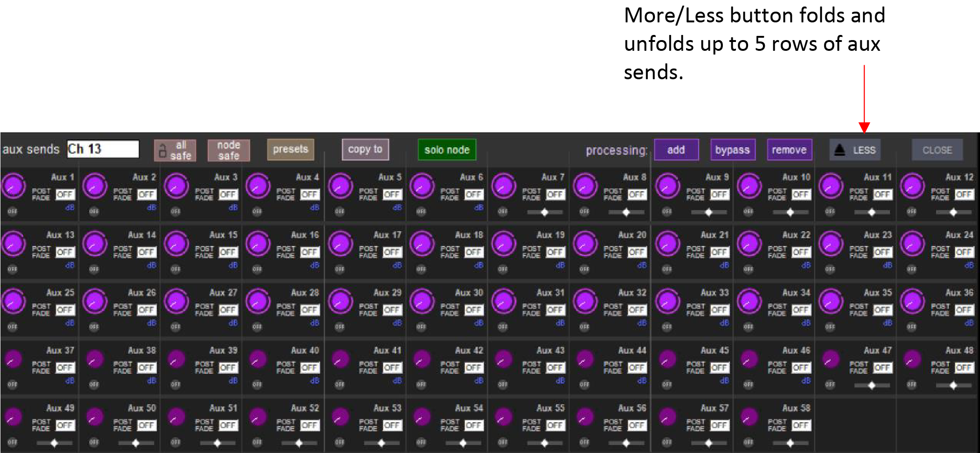Enable node safe
Viewport: 980px width, 453px height.
click(228, 150)
